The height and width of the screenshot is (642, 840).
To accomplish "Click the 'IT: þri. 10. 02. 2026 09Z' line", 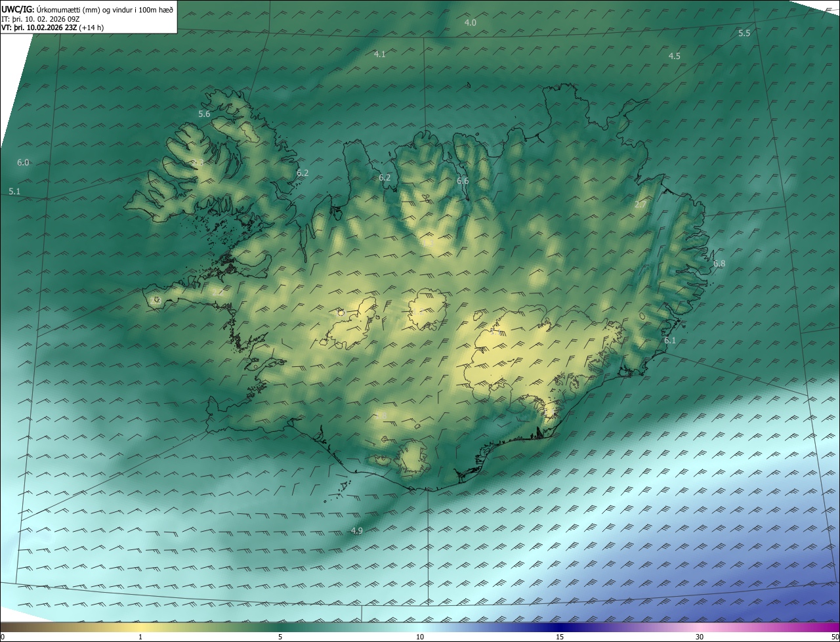I will [41, 19].
